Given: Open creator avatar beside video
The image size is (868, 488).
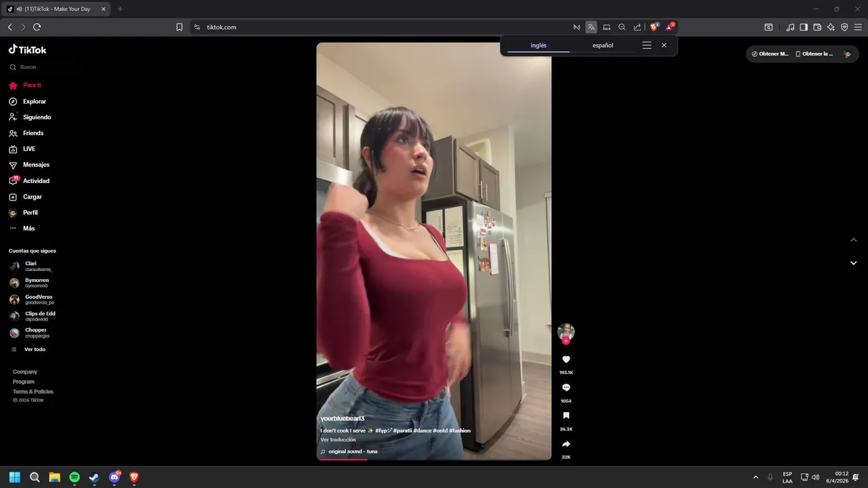Looking at the screenshot, I should tap(566, 331).
